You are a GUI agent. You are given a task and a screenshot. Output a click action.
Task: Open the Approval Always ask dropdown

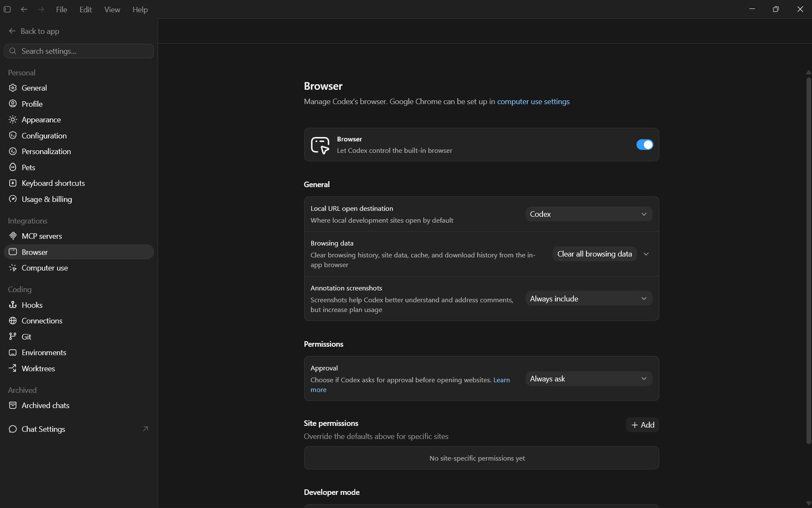tap(589, 378)
